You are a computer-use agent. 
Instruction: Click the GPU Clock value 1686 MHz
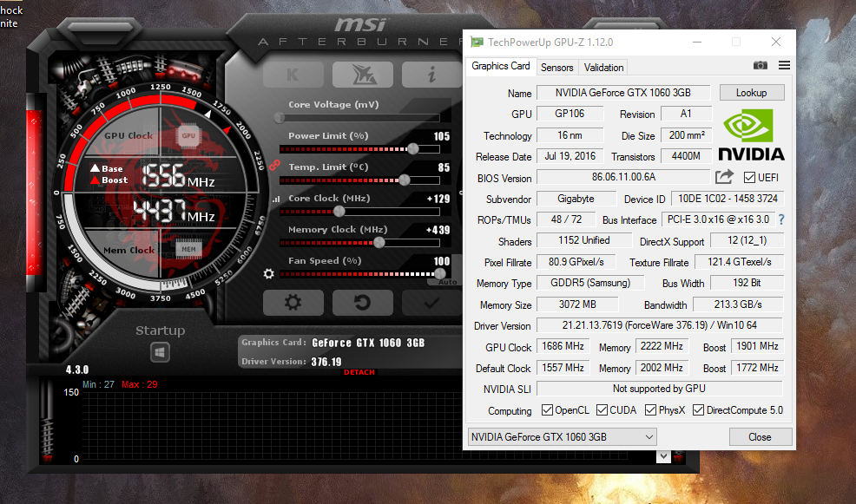coord(563,346)
